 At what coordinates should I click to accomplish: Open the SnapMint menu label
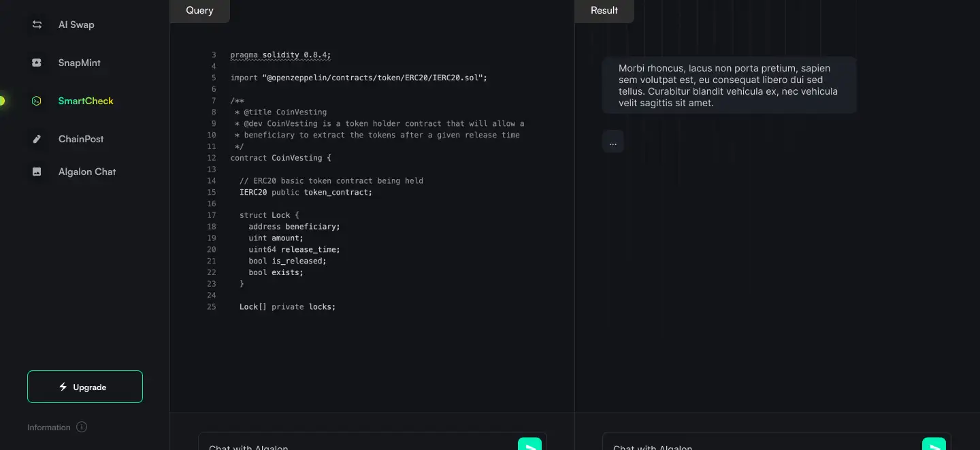79,63
